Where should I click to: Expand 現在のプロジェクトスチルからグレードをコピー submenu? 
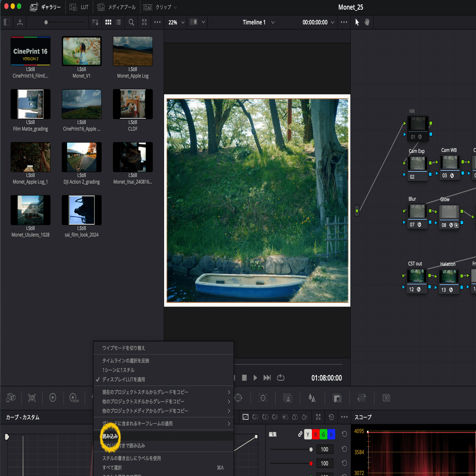(x=163, y=392)
